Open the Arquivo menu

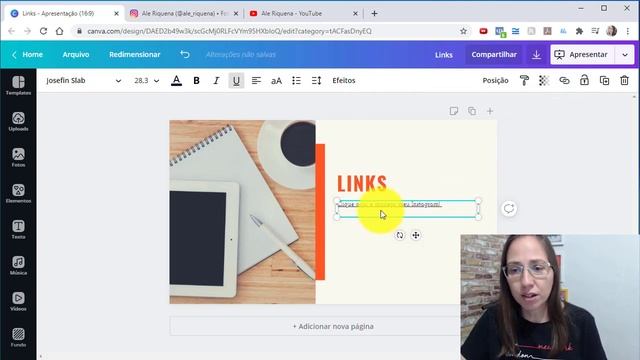76,54
